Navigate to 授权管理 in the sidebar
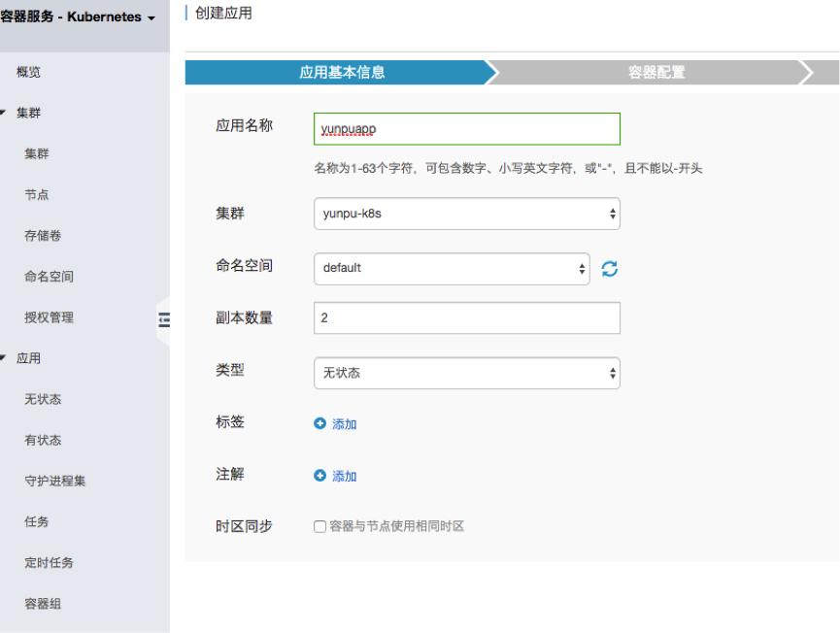The image size is (840, 633). [x=49, y=317]
